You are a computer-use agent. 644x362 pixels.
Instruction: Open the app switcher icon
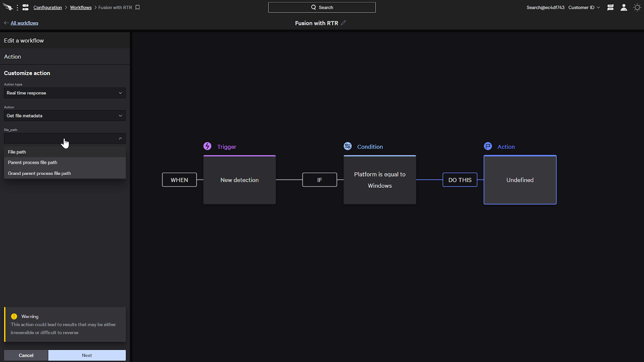point(25,7)
